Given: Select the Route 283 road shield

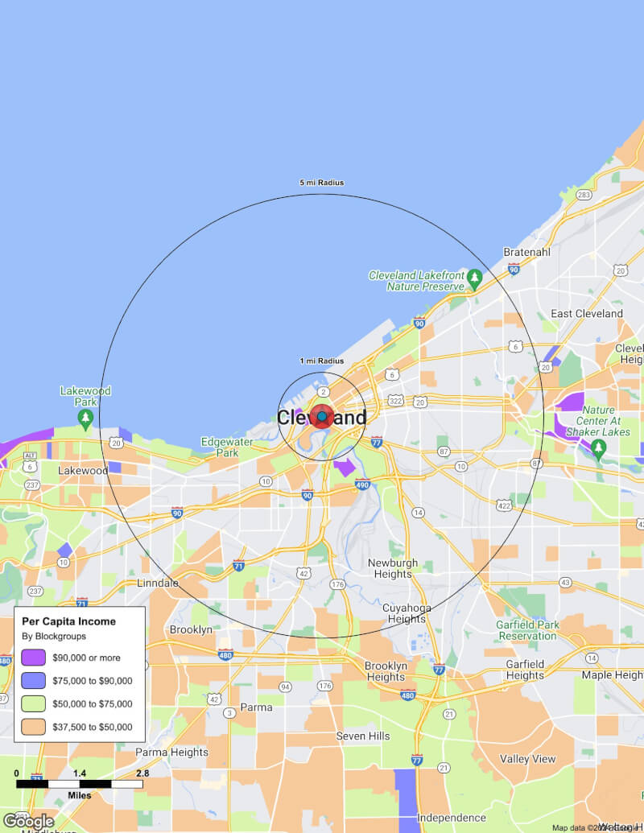Looking at the screenshot, I should click(x=584, y=195).
